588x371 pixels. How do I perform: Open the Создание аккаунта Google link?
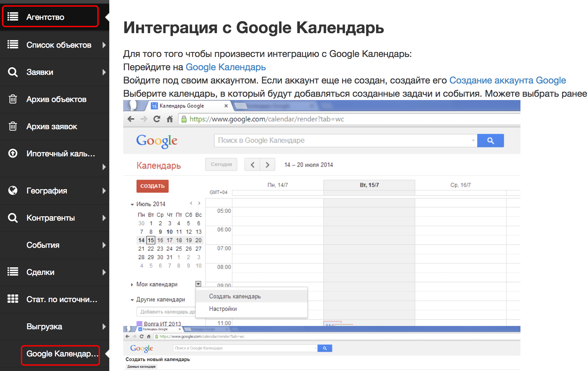point(508,80)
